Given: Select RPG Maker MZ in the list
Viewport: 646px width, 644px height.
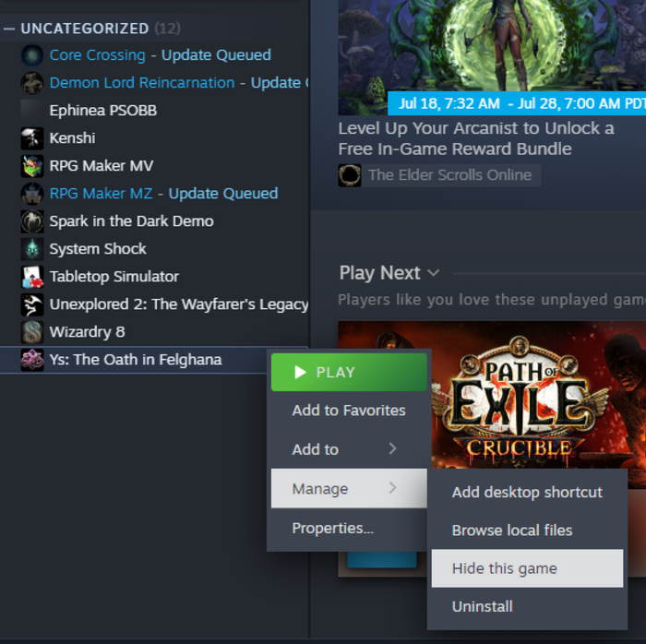Looking at the screenshot, I should [154, 194].
